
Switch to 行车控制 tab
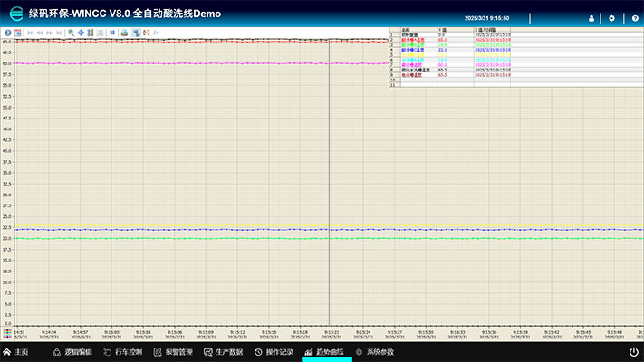tap(123, 351)
